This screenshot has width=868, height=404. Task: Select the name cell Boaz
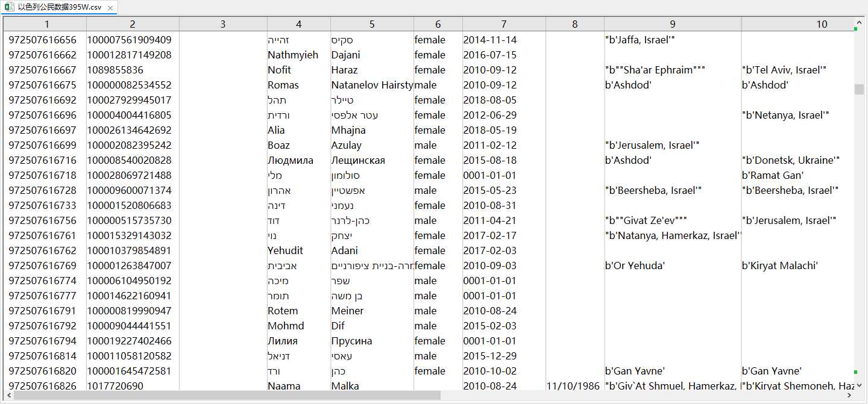278,145
